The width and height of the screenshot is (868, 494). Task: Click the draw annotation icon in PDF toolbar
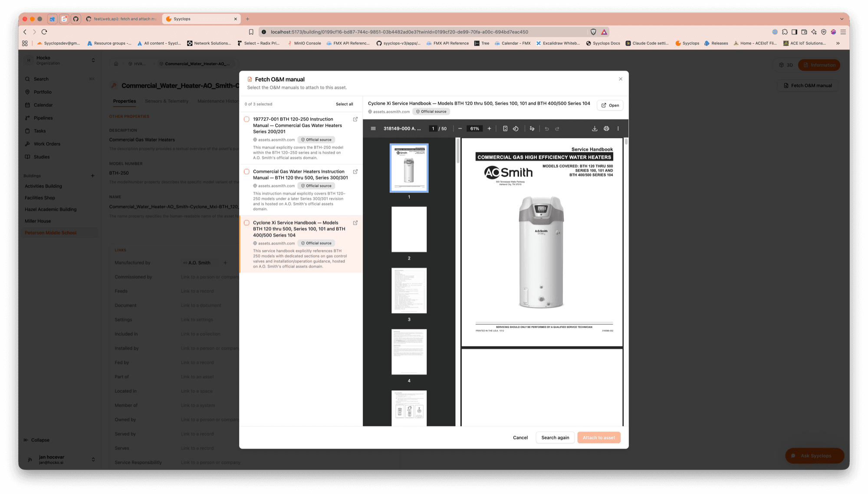click(x=532, y=129)
